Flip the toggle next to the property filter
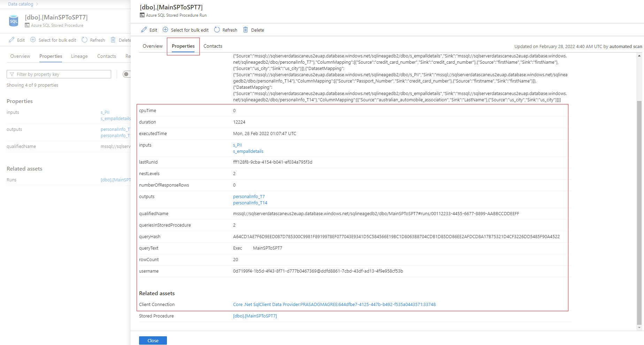The width and height of the screenshot is (644, 345). coord(127,74)
